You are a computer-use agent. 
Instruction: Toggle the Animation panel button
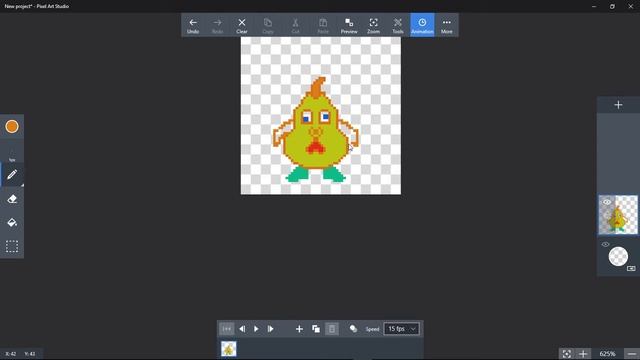tap(422, 25)
